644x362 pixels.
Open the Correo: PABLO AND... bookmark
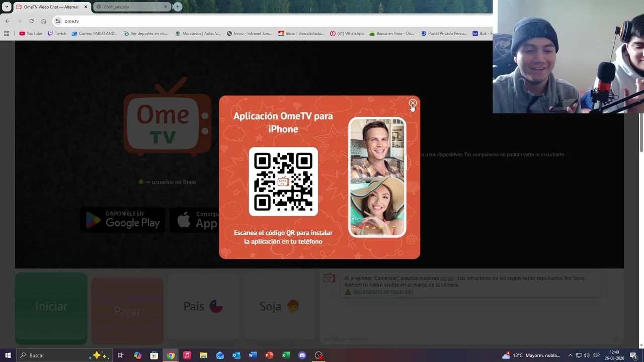pos(95,34)
